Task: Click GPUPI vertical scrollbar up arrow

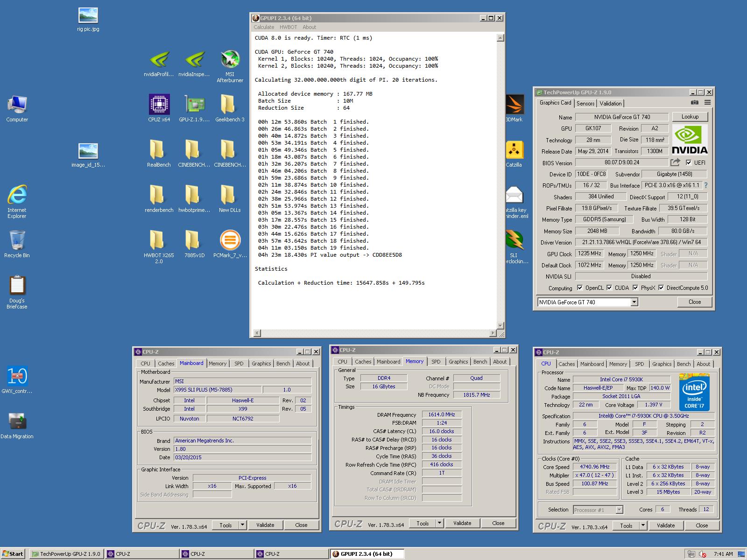Action: click(500, 38)
